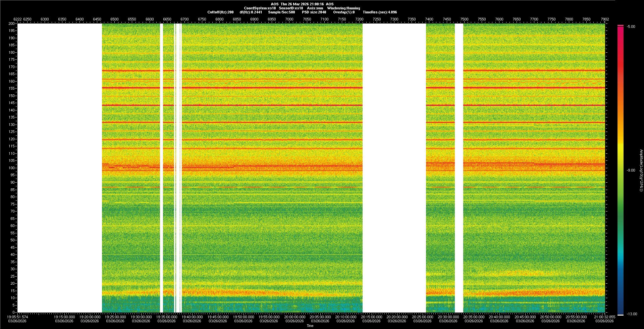Click the 100 Hz frequency axis label

pos(12,168)
